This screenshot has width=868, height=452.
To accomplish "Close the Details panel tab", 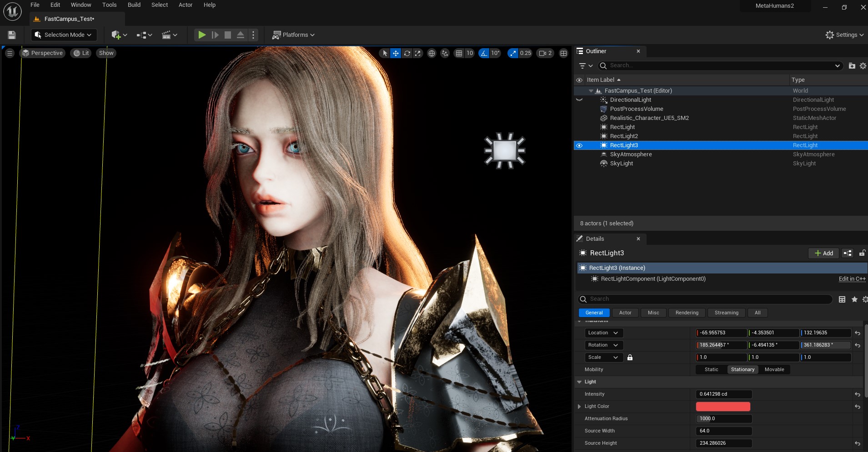I will click(x=638, y=239).
